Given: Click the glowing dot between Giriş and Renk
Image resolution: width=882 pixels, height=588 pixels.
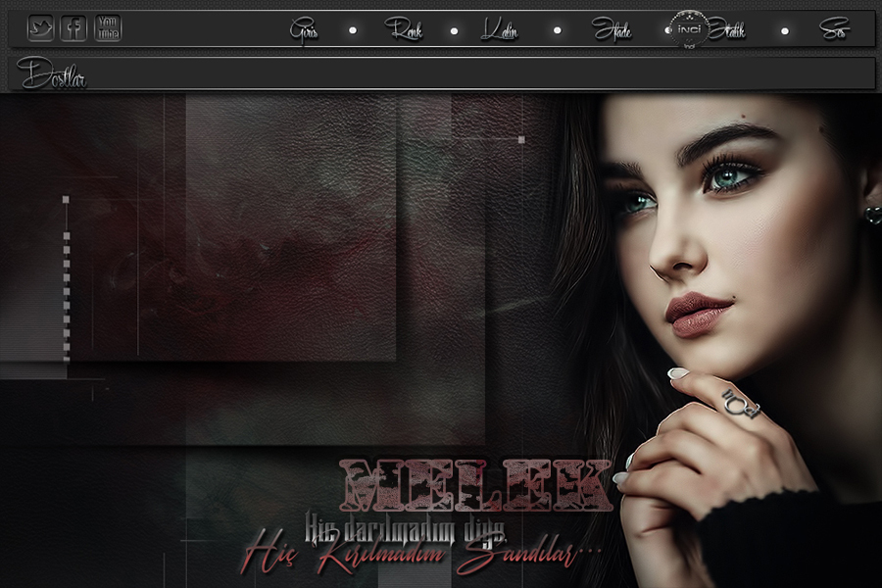Looking at the screenshot, I should click(x=353, y=30).
